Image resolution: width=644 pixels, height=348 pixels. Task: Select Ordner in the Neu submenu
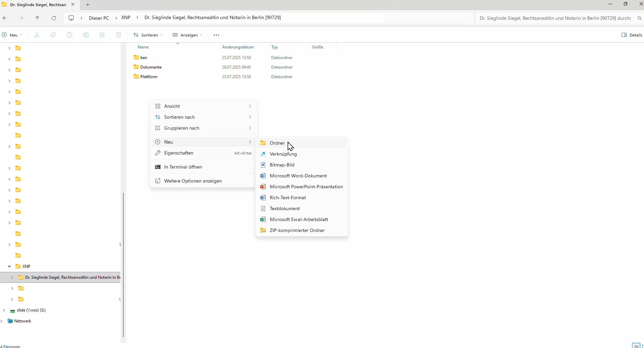277,143
